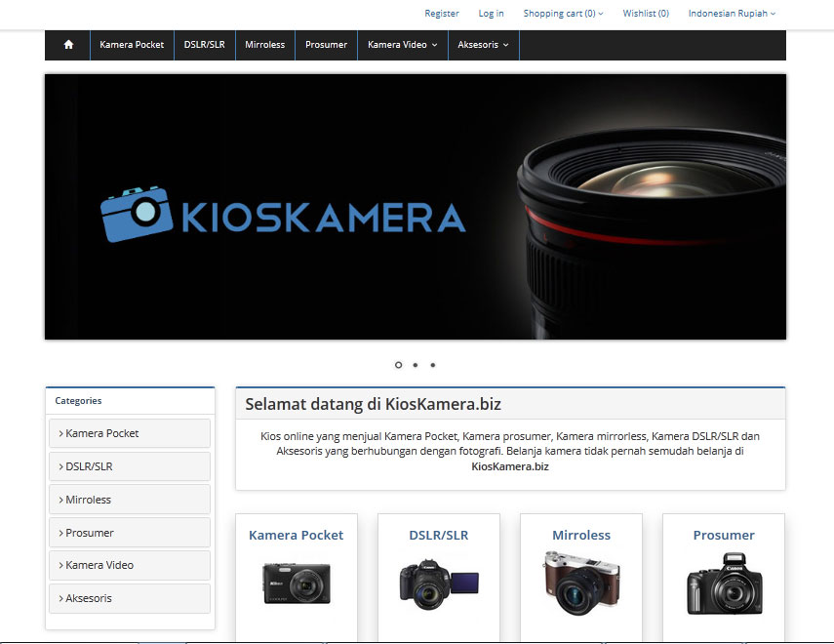This screenshot has width=834, height=644.
Task: Open Prosumer in the top navigation bar
Action: point(326,45)
